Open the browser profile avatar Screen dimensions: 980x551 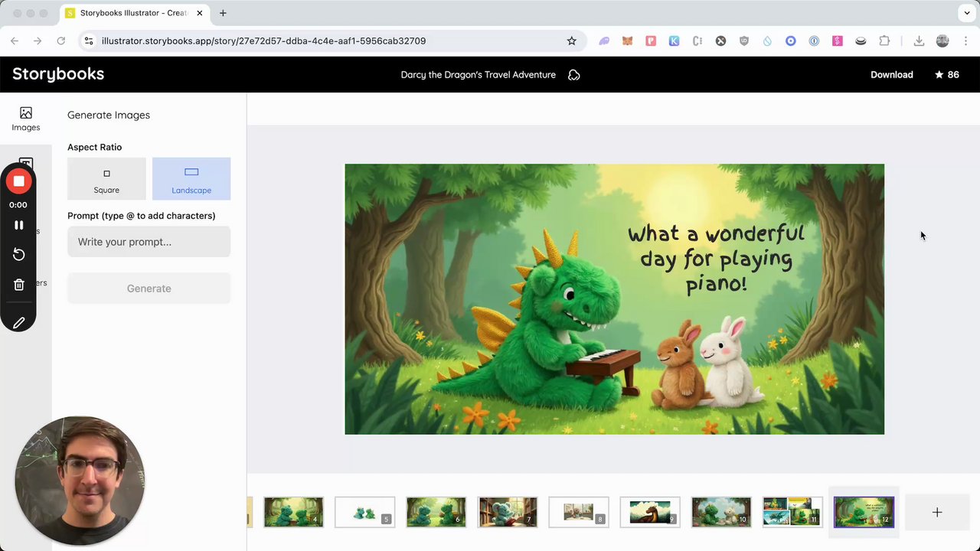[x=942, y=41]
